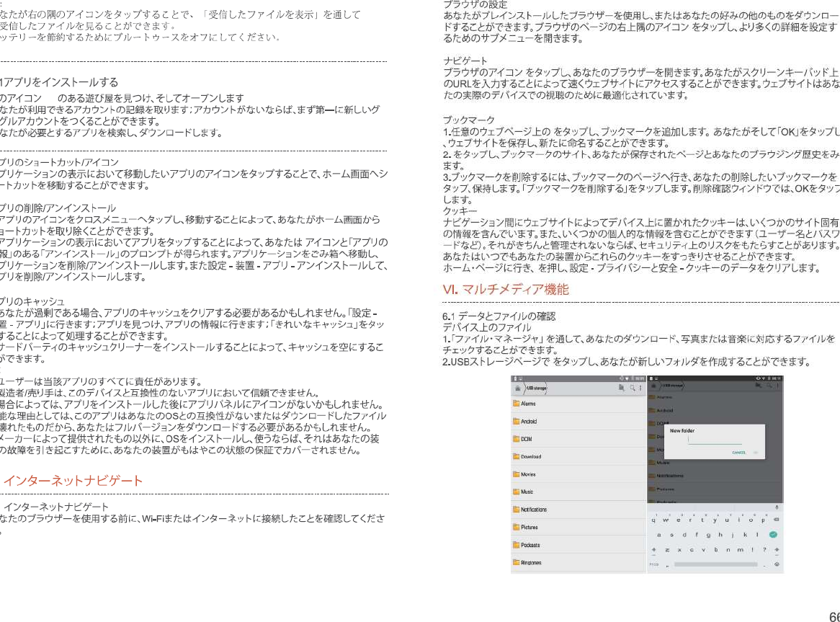Open the Ringtones folder in the left file list
This screenshot has width=840, height=622.
[578, 562]
